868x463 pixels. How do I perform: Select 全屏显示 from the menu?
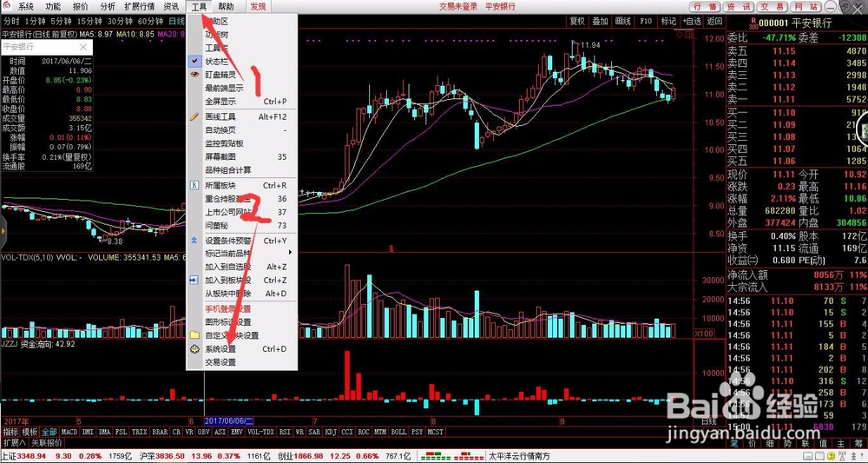coord(242,102)
